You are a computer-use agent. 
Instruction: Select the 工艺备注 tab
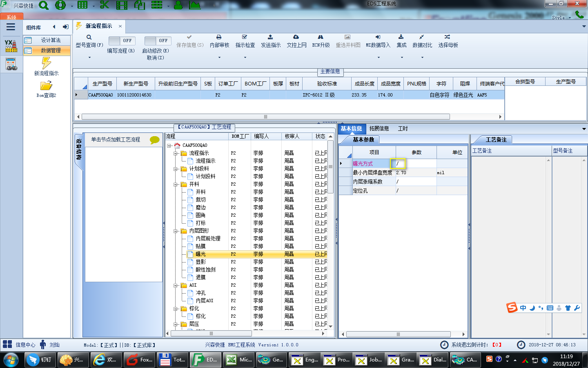click(x=496, y=139)
